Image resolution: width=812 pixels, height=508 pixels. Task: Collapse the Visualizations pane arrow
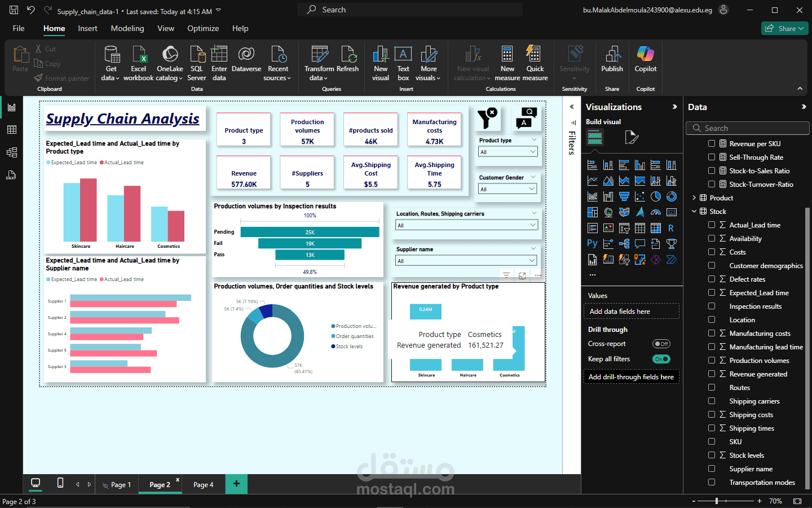pyautogui.click(x=674, y=107)
